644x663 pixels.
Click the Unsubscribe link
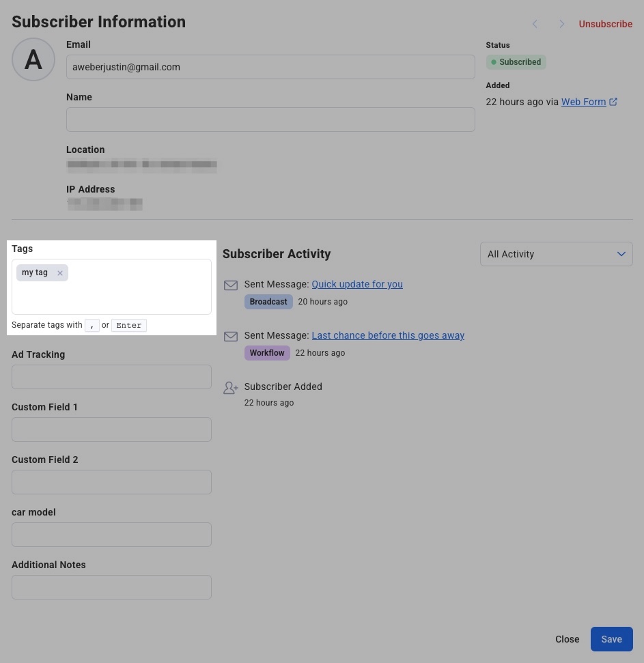(x=605, y=24)
